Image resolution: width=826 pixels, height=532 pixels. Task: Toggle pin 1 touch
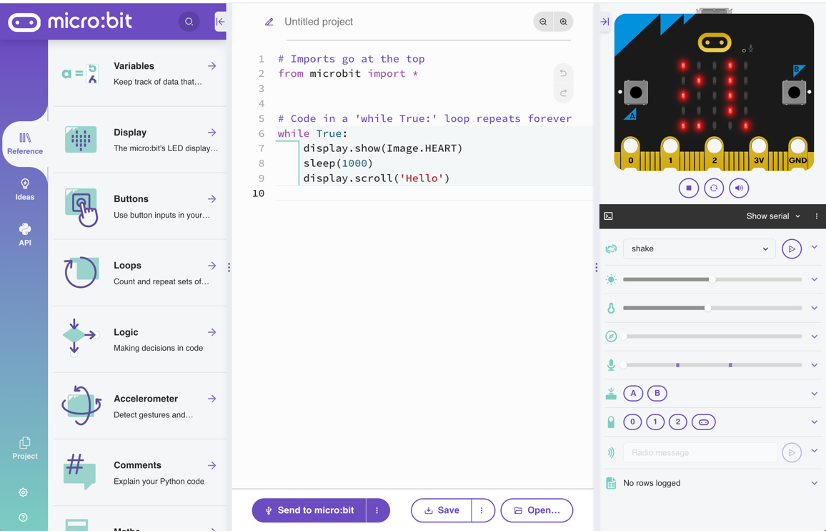(655, 422)
